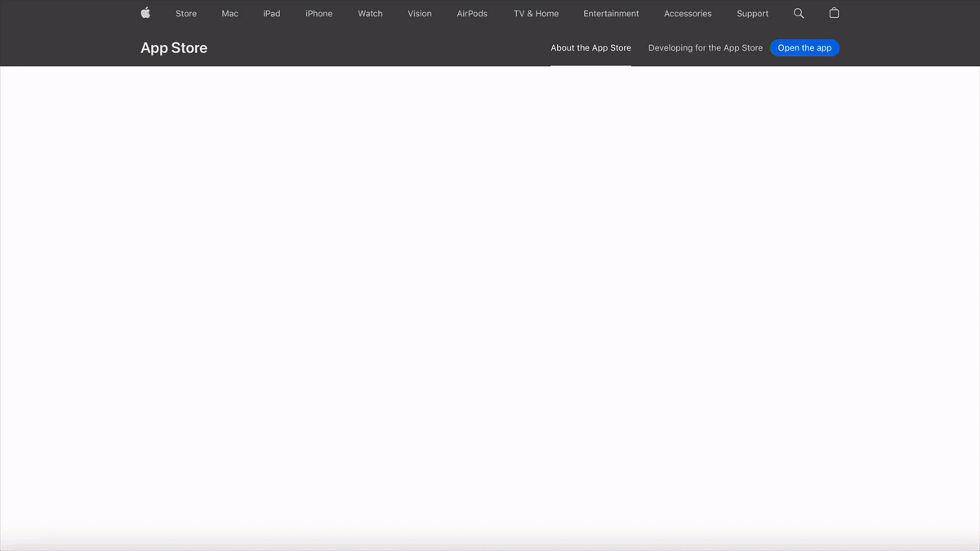
Task: Visit the Store page
Action: pos(185,13)
